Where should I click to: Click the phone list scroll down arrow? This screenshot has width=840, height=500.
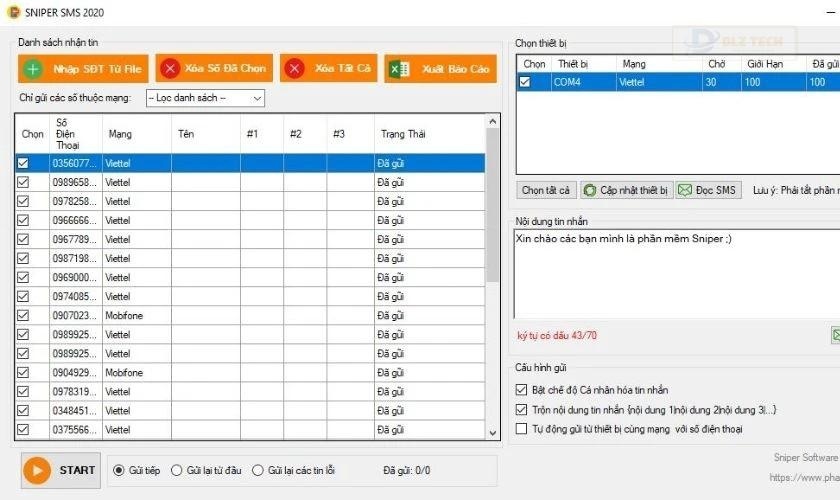tap(492, 432)
